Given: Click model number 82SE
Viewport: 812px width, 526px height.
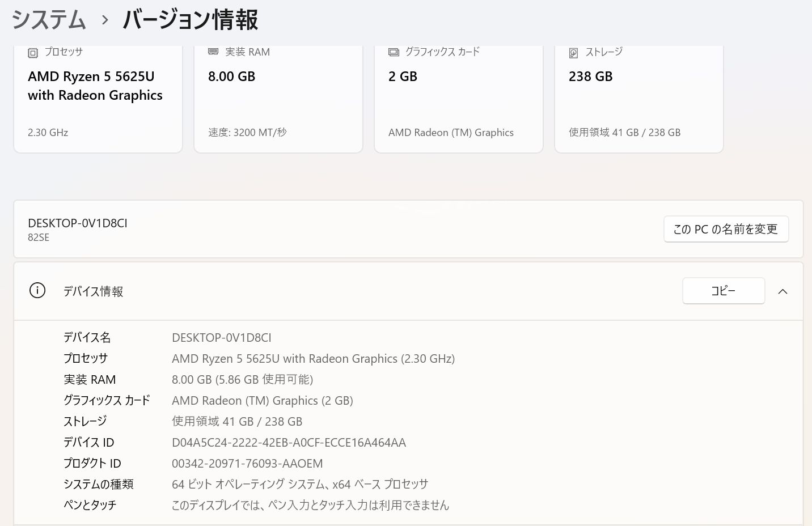Looking at the screenshot, I should (x=39, y=237).
